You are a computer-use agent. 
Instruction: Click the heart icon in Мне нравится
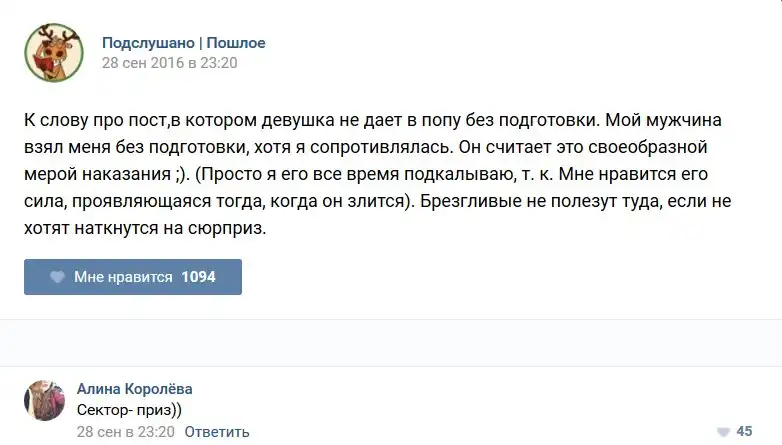(x=58, y=277)
